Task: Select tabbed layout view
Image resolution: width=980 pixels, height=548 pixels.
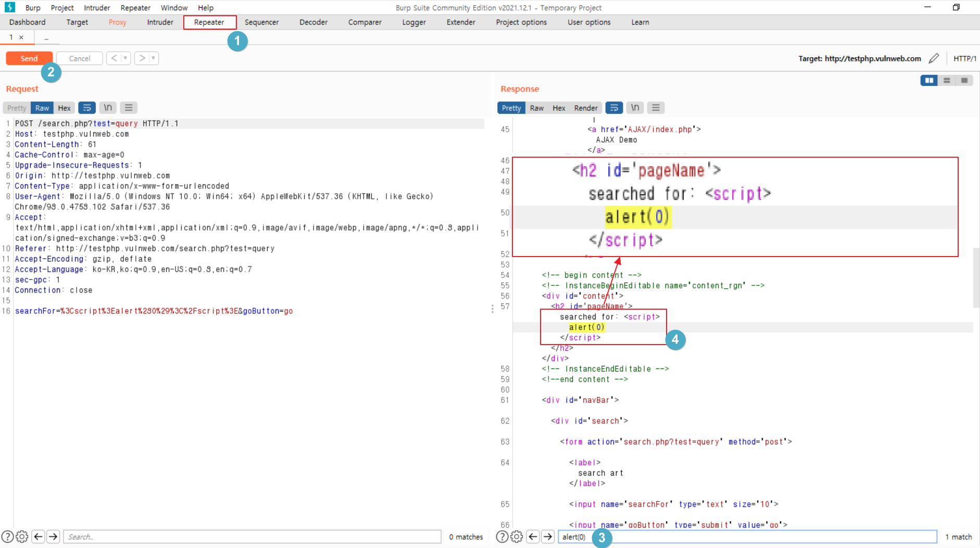Action: click(x=964, y=80)
